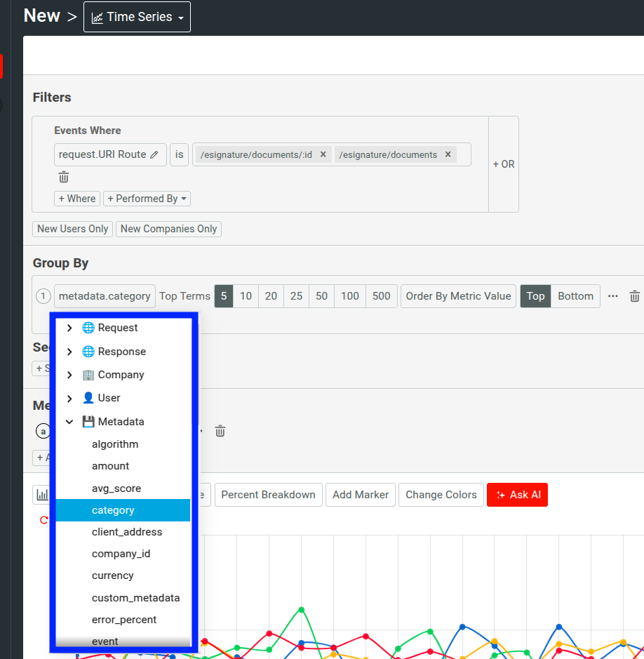Switch the Group By ordering to Bottom
Screen dimensions: 644x659
pos(575,295)
